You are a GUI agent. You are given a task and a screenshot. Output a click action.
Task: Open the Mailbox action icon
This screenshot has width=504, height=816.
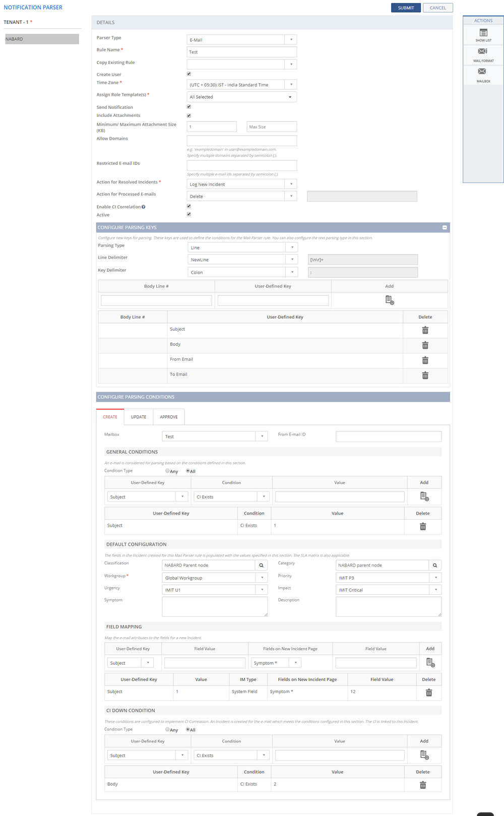click(x=483, y=74)
